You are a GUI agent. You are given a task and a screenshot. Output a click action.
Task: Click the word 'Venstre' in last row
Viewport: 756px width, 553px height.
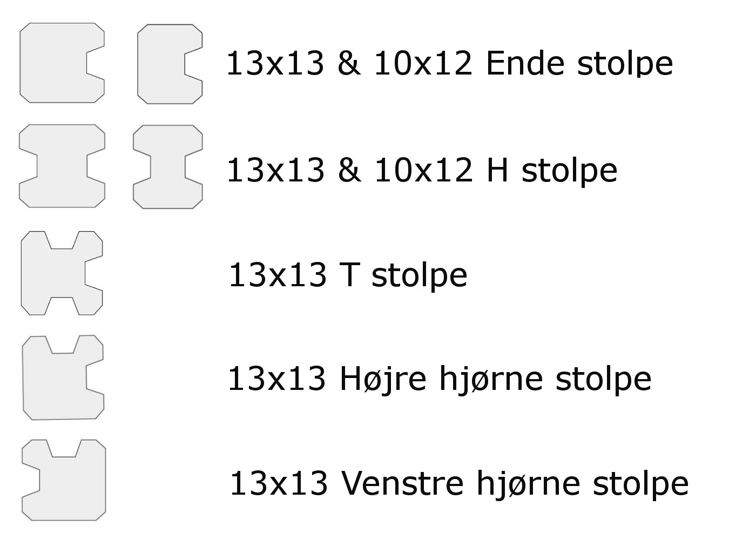pyautogui.click(x=402, y=483)
